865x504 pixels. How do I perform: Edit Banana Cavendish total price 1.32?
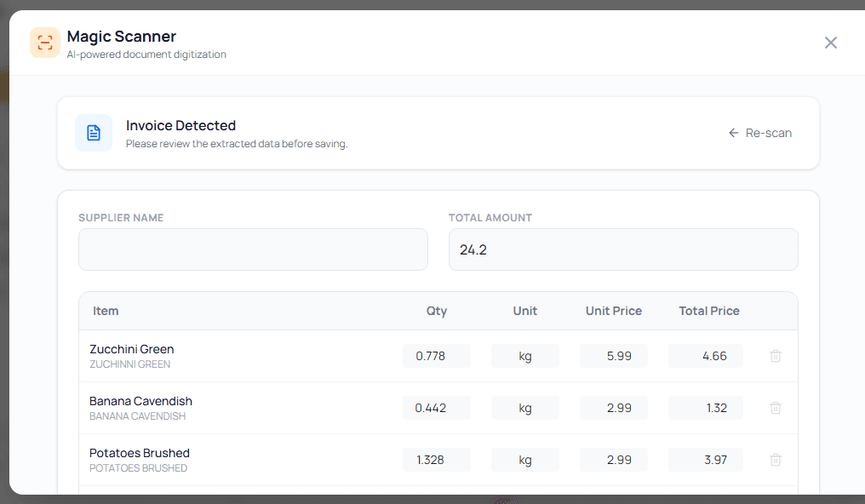[x=705, y=408]
